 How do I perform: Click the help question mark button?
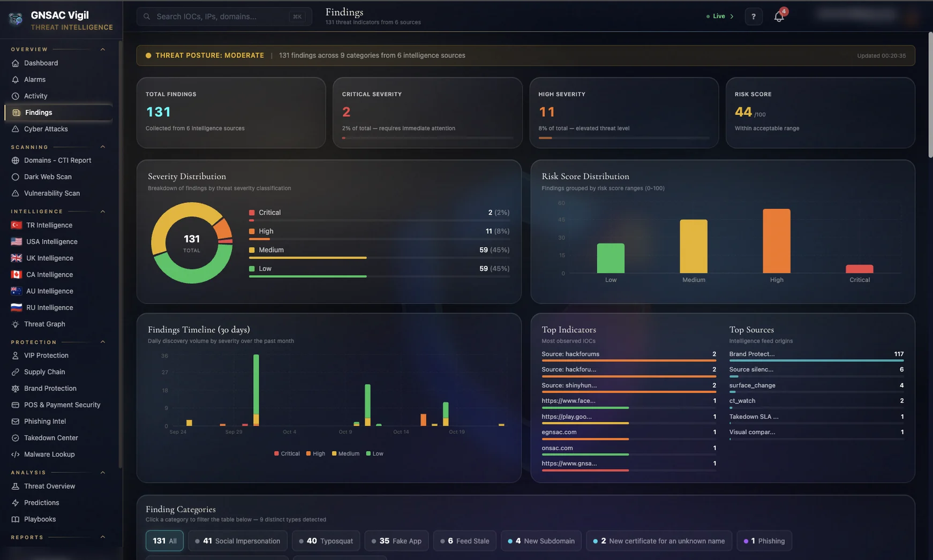pos(753,17)
